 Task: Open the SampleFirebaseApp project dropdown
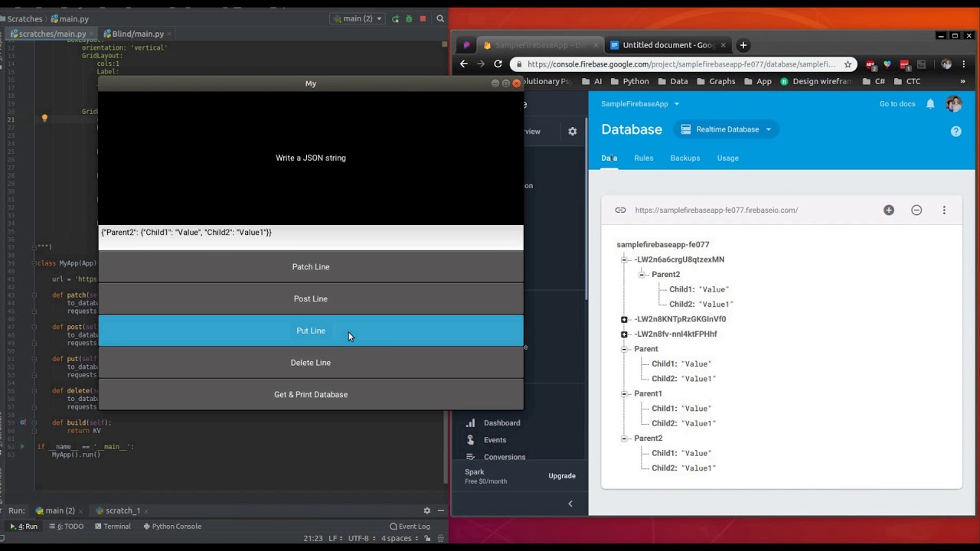click(640, 103)
